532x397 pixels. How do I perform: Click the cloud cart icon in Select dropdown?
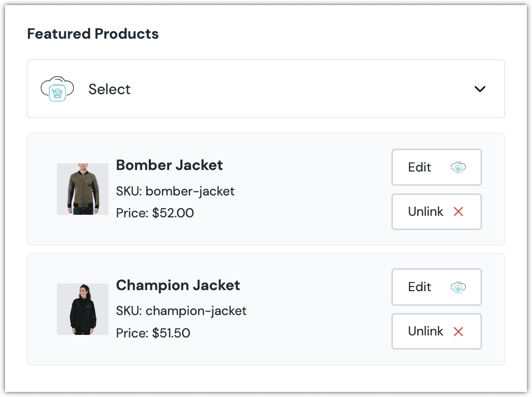(57, 89)
